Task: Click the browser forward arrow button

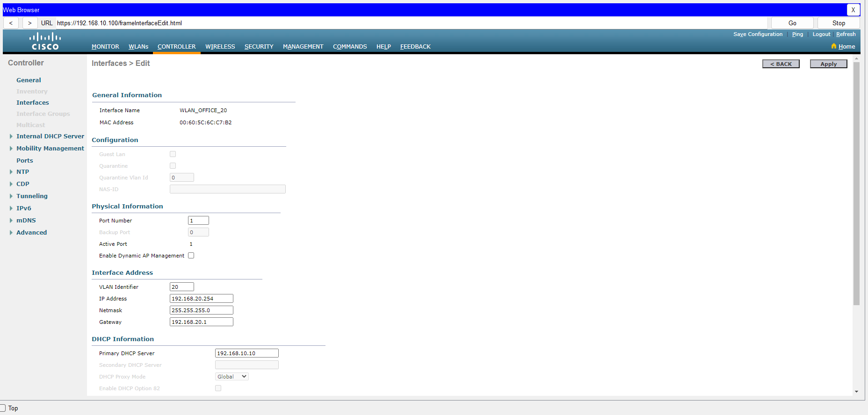Action: [29, 23]
